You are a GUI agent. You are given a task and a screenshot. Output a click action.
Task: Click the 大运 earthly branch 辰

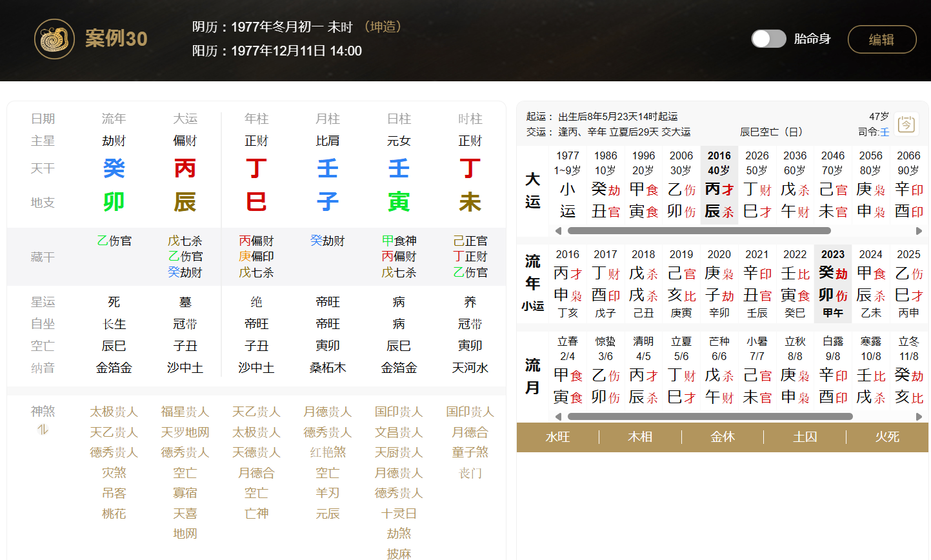[185, 202]
